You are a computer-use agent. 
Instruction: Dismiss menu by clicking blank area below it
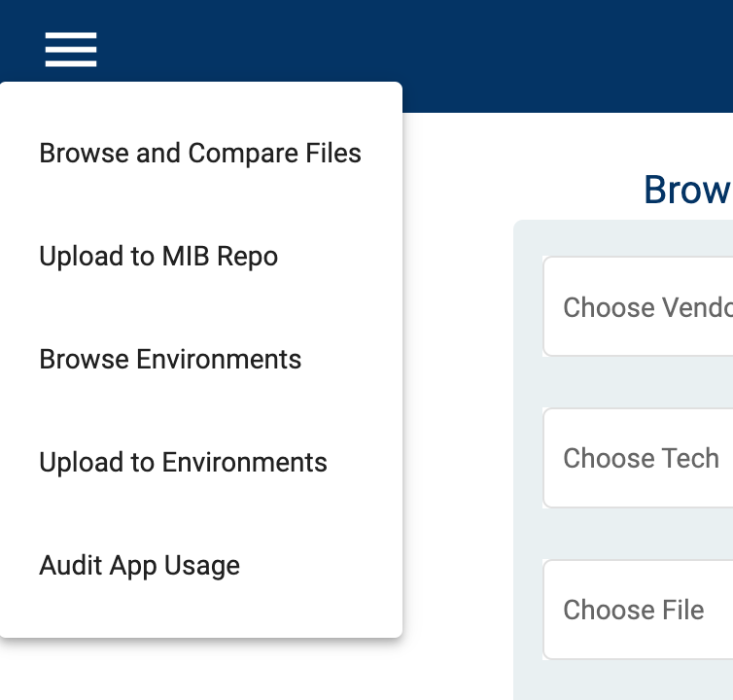pyautogui.click(x=194, y=671)
